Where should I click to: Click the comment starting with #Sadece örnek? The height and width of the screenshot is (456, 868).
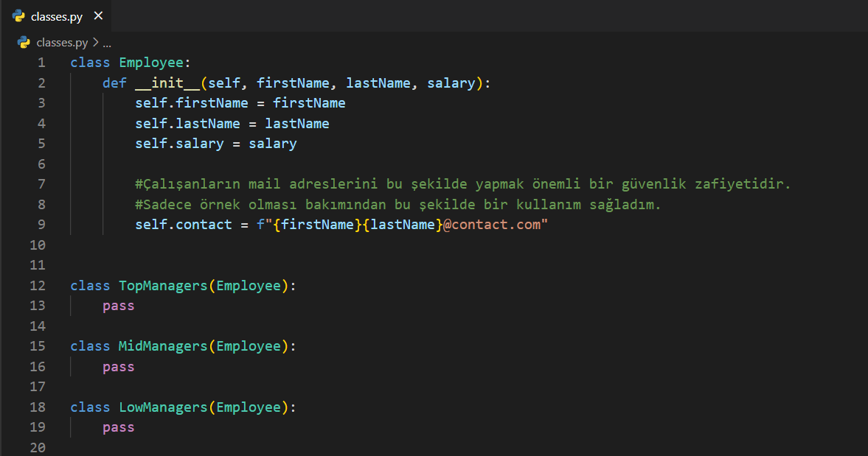coord(398,204)
